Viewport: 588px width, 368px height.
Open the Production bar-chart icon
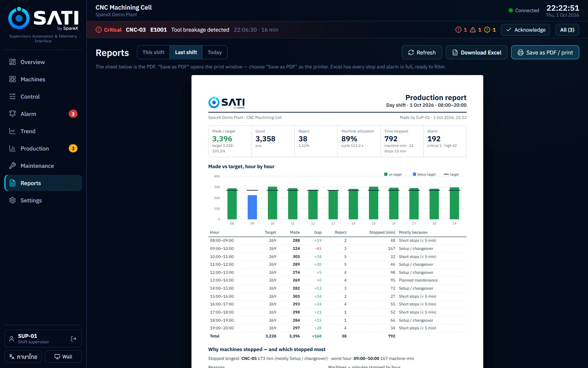[12, 148]
